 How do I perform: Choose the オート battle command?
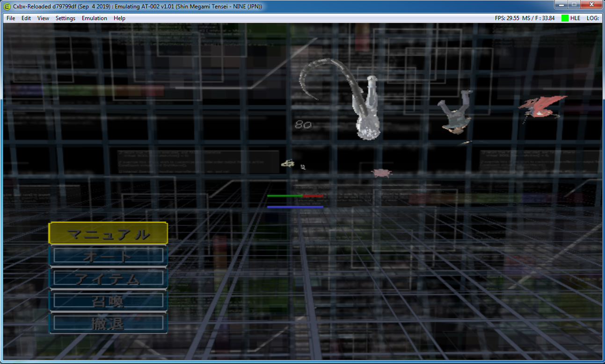pos(108,255)
